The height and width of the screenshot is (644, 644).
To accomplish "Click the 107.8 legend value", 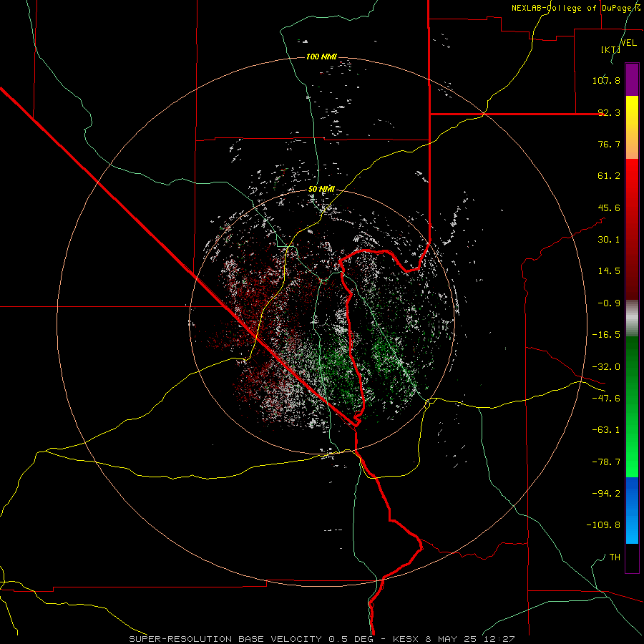I will (x=606, y=80).
